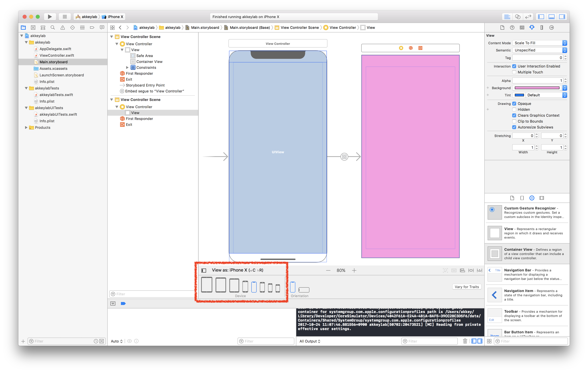Open the Resolve Auto Layout Issues menu
Image resolution: width=588 pixels, height=372 pixels.
tap(480, 270)
